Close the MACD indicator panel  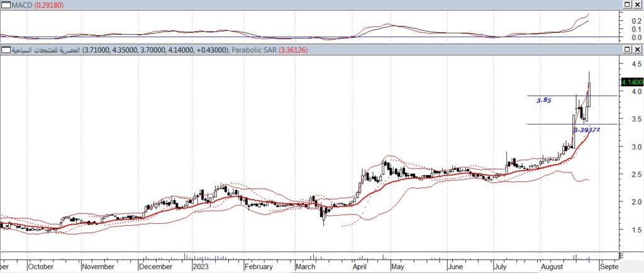tap(636, 5)
